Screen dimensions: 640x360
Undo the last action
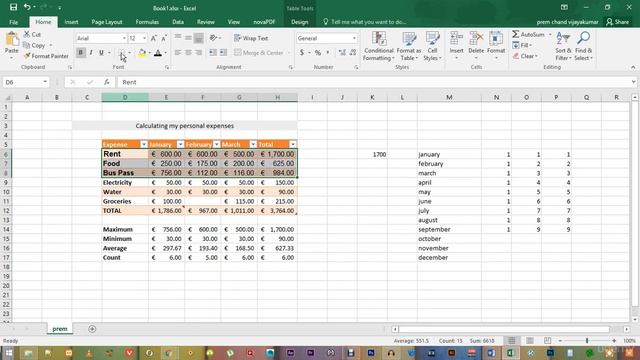point(27,7)
